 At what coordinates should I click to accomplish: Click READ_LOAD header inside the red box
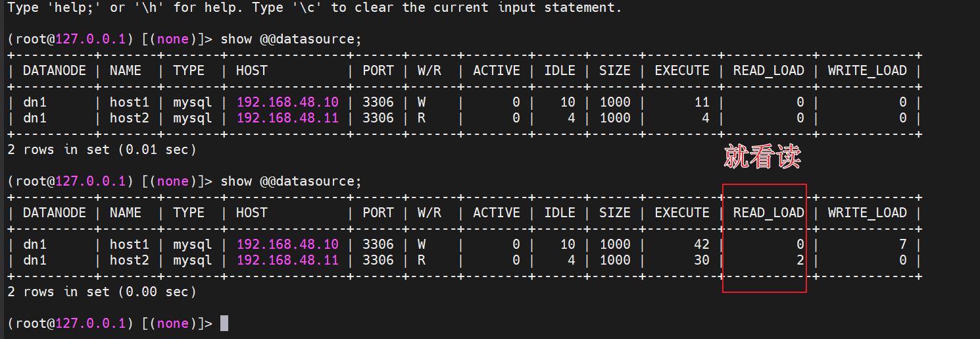click(768, 213)
